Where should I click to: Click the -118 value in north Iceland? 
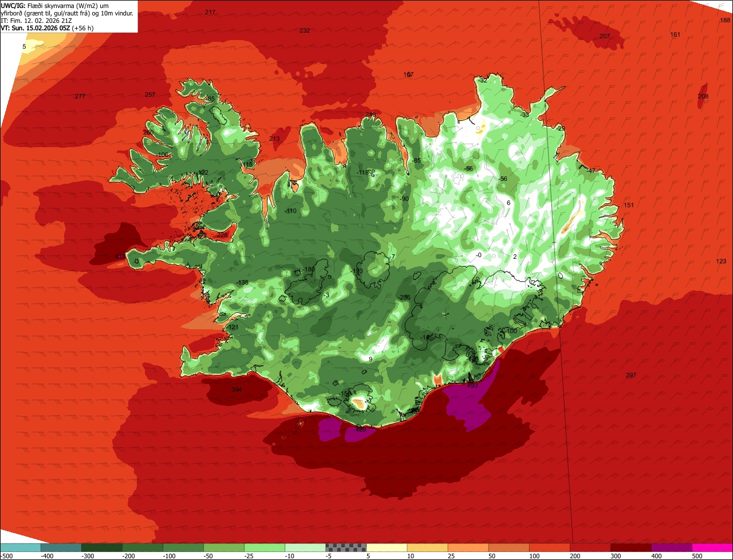point(362,172)
